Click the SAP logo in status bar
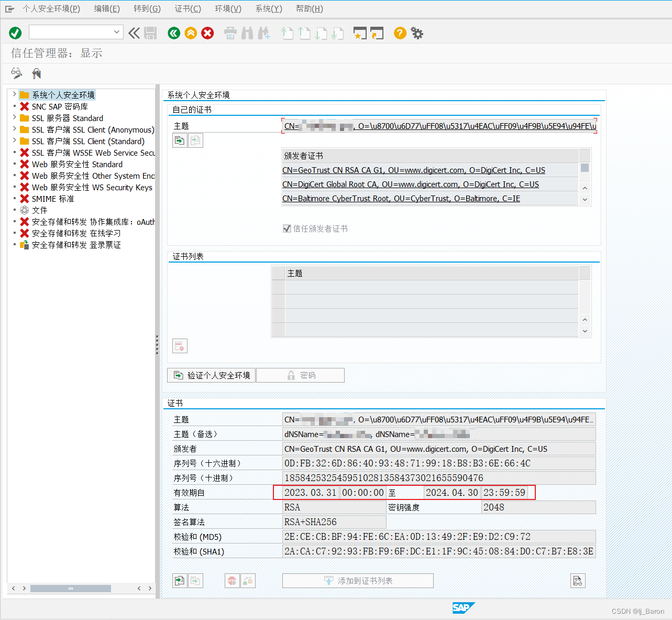The height and width of the screenshot is (620, 672). 464,608
